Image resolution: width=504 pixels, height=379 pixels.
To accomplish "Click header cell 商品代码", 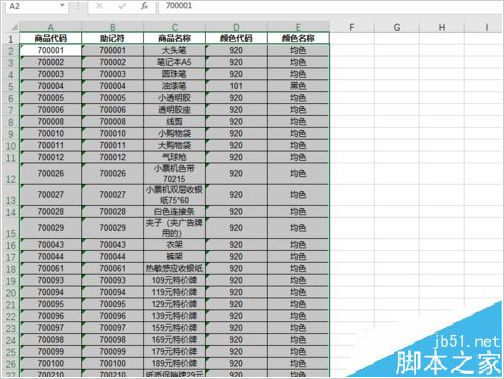I will click(x=50, y=38).
